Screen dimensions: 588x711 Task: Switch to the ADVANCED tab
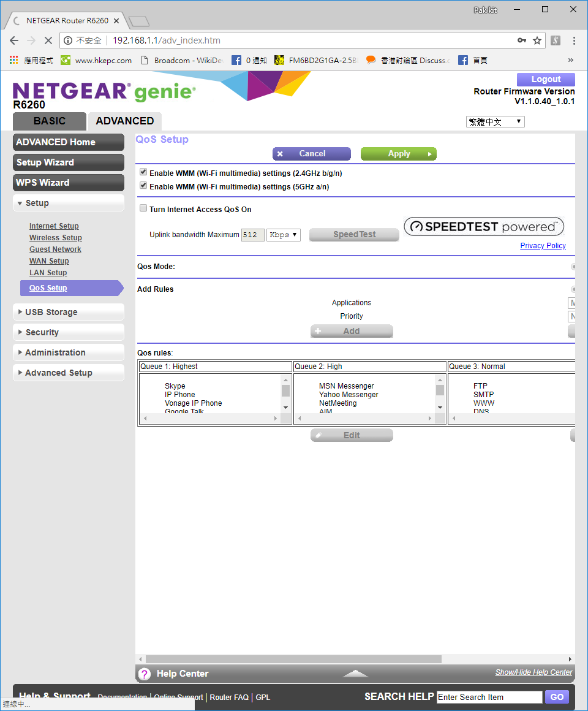pyautogui.click(x=124, y=121)
